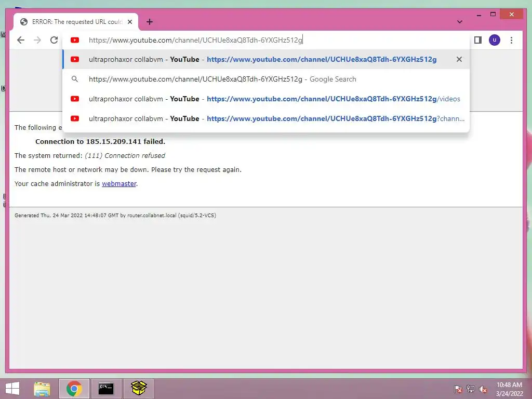The height and width of the screenshot is (399, 532).
Task: Click 'Connection to 185.15.209.141 failed.' text
Action: click(100, 141)
